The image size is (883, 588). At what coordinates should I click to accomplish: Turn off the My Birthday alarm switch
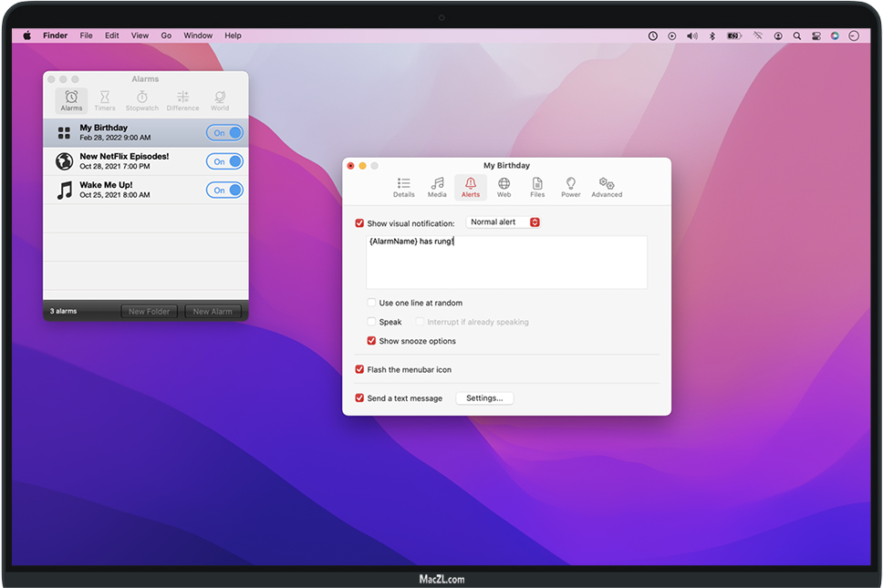coord(224,133)
